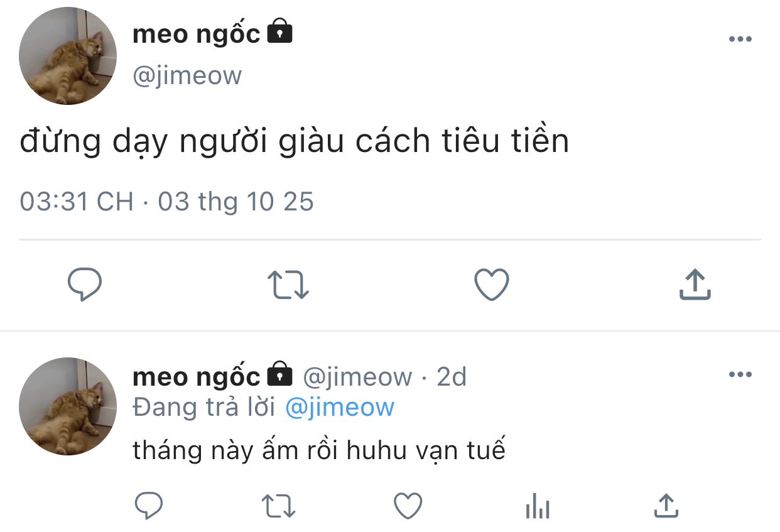Open the reply's 2d timestamp
Viewport: 780px width, 532px height.
[x=452, y=377]
